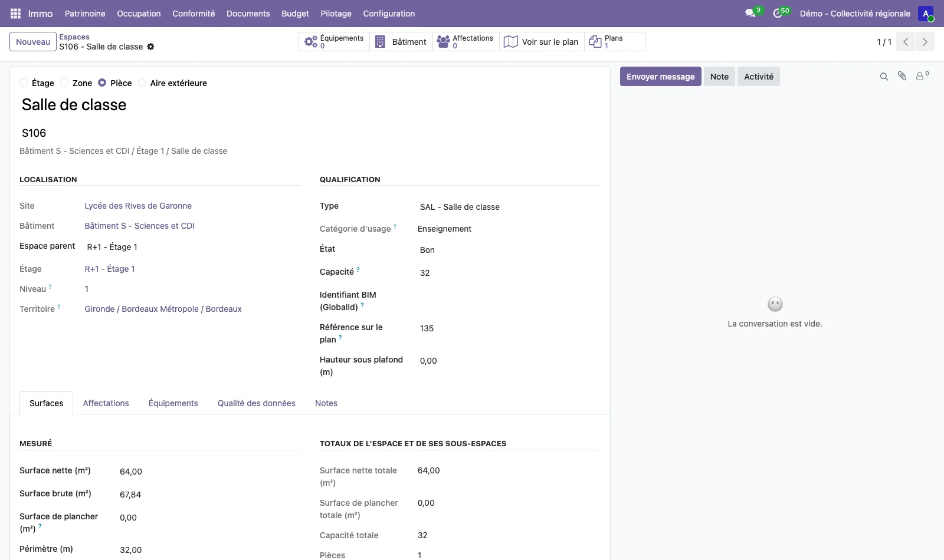Switch to the Équipements tab
The width and height of the screenshot is (944, 560).
pos(173,403)
